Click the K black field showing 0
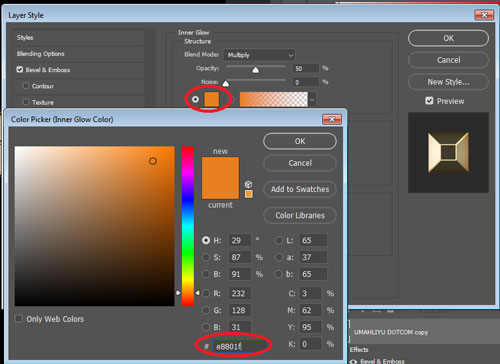The image size is (500, 364). (x=311, y=344)
